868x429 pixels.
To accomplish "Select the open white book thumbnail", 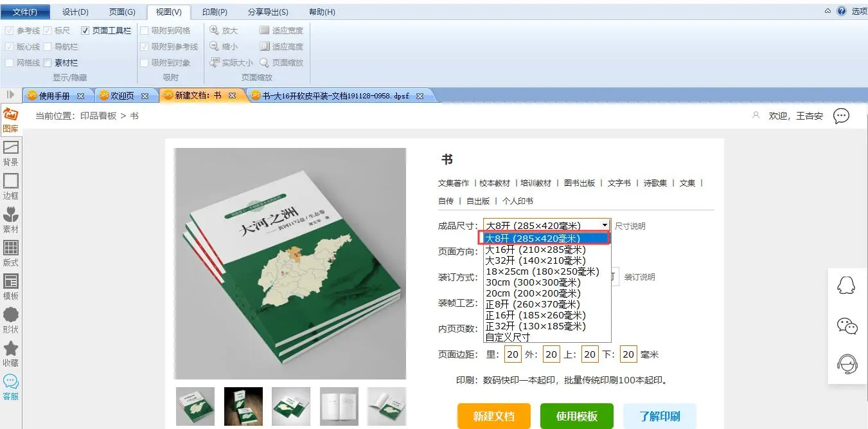I will [x=339, y=406].
